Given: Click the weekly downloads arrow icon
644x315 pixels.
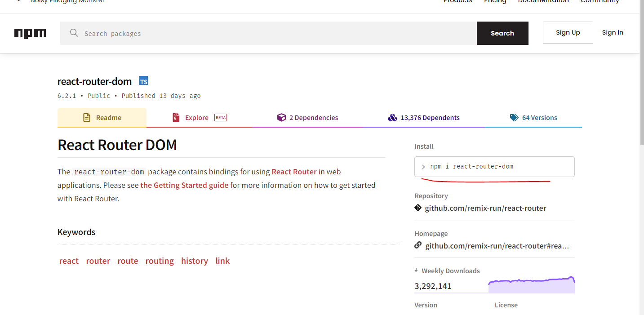Looking at the screenshot, I should point(416,271).
